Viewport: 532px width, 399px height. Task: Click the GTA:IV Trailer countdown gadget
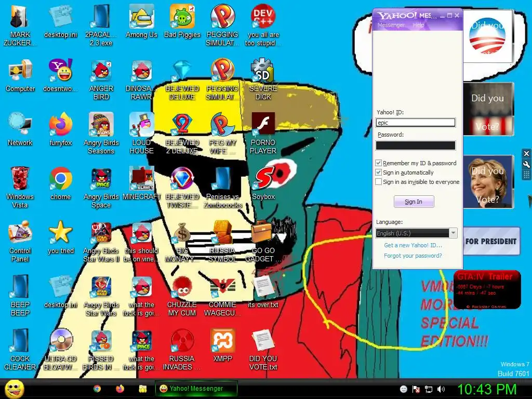point(487,290)
